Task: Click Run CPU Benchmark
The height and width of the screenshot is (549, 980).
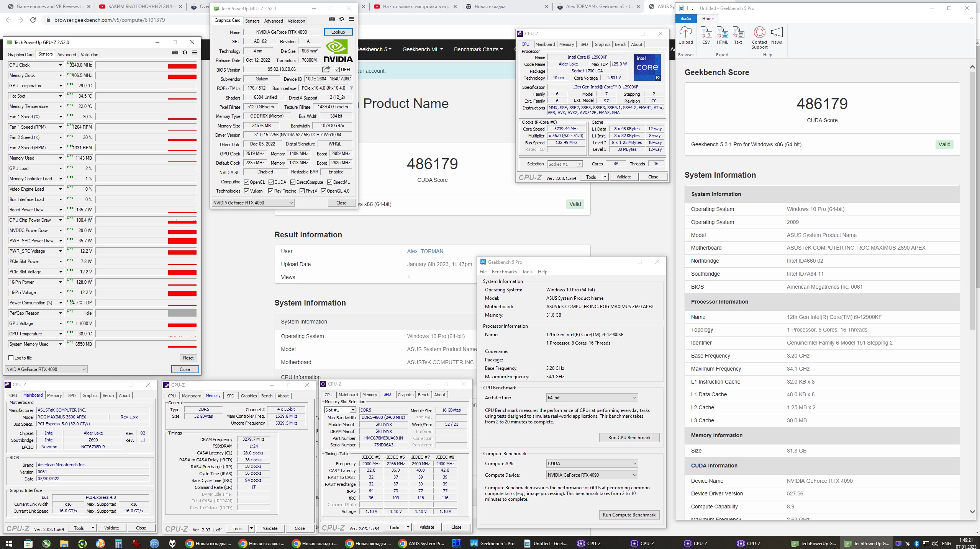Action: pyautogui.click(x=629, y=438)
